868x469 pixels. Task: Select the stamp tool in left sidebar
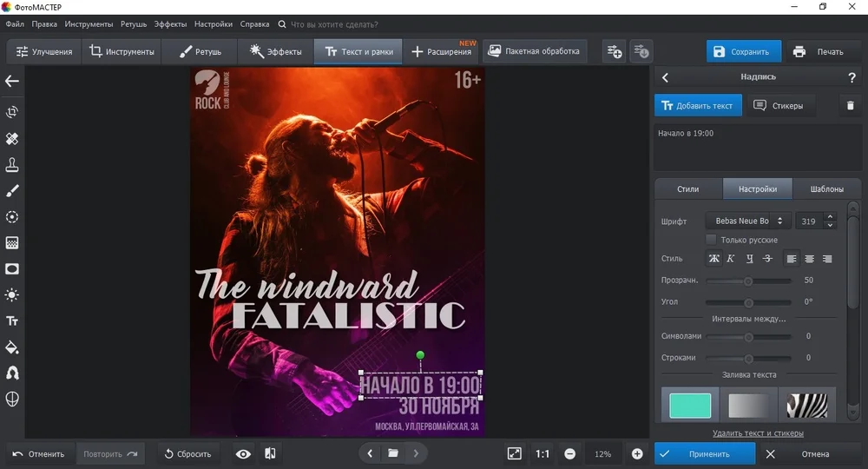pos(12,165)
